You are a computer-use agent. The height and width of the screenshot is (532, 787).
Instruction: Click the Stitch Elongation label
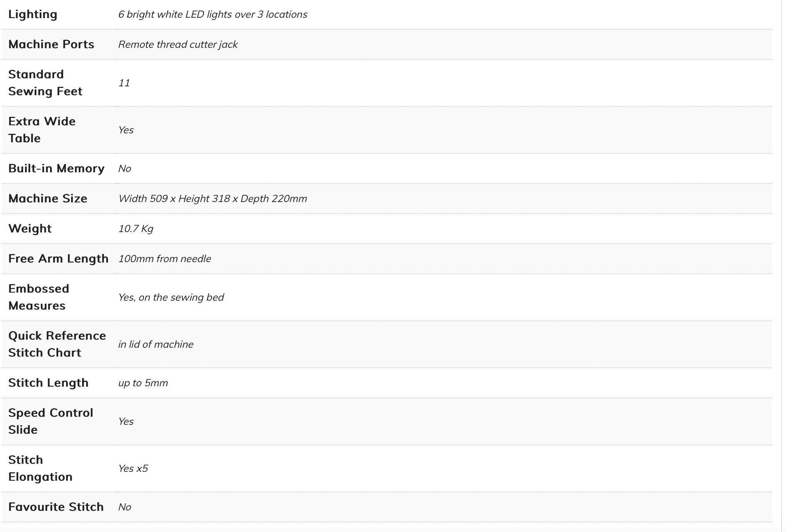[x=41, y=468]
